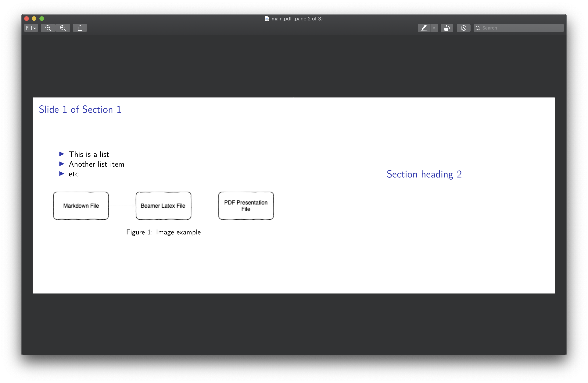Click the search magnifier icon

click(478, 28)
